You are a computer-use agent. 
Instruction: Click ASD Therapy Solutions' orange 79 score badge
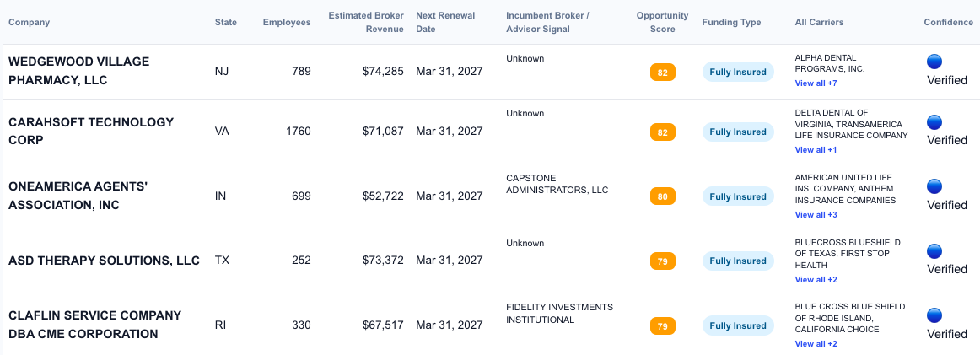point(662,261)
